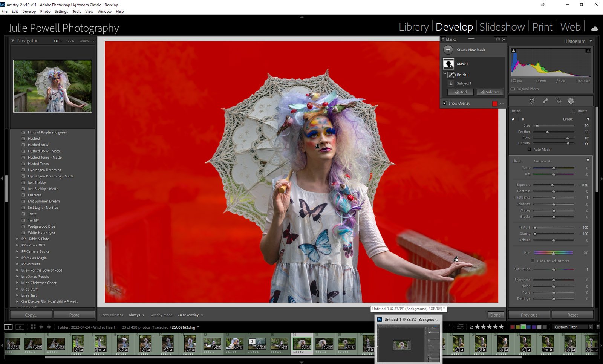The image size is (603, 364).
Task: Open Show Edit Pins Always dropdown
Action: [x=136, y=315]
